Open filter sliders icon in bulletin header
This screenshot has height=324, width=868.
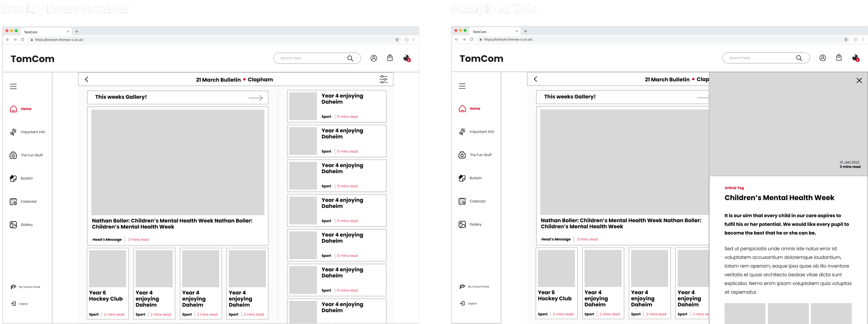(x=383, y=79)
